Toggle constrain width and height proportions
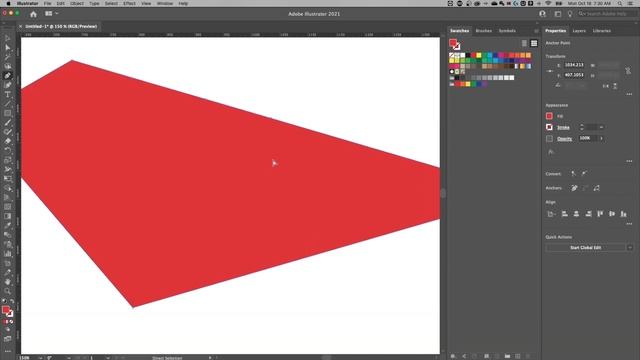 pos(628,71)
